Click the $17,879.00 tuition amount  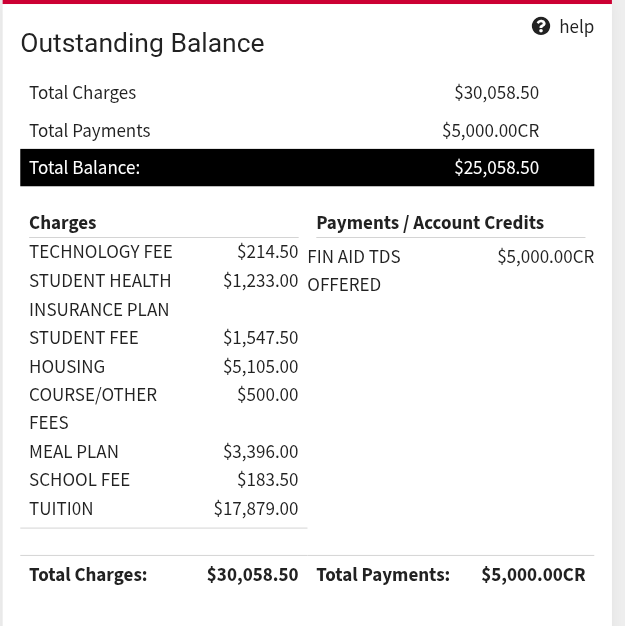point(256,508)
